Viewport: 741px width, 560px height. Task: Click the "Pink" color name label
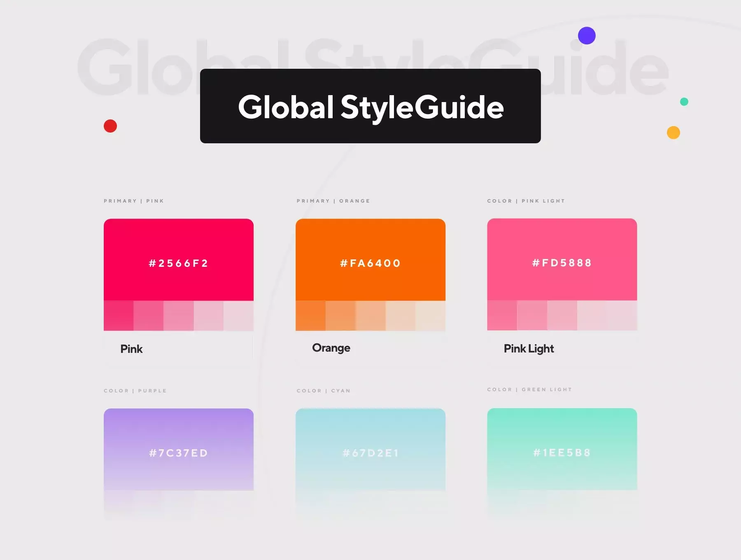click(131, 349)
